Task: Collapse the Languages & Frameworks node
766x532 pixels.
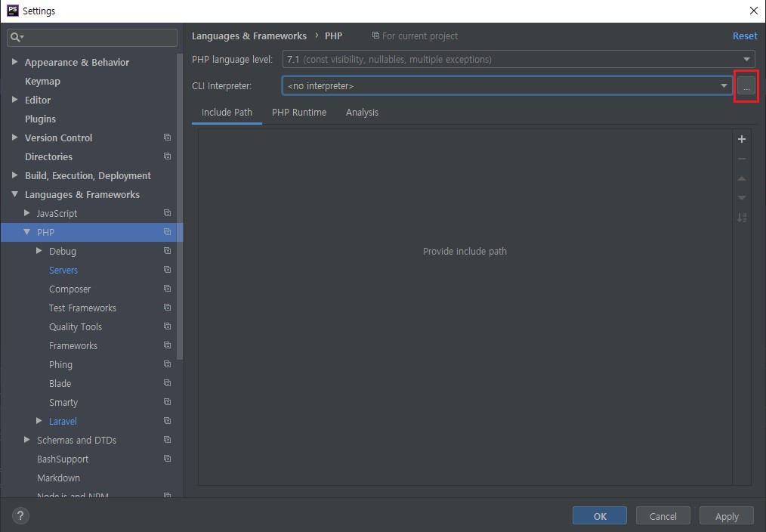Action: click(x=14, y=194)
